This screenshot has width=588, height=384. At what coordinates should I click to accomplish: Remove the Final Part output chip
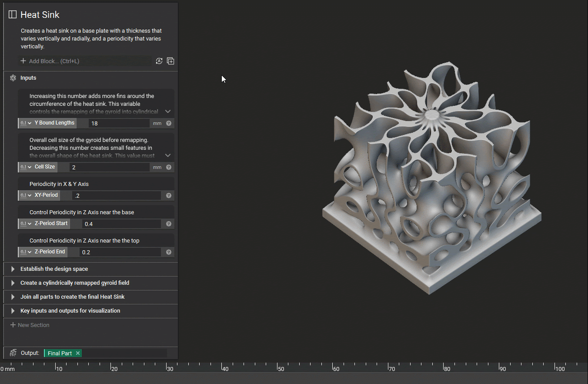click(x=78, y=353)
